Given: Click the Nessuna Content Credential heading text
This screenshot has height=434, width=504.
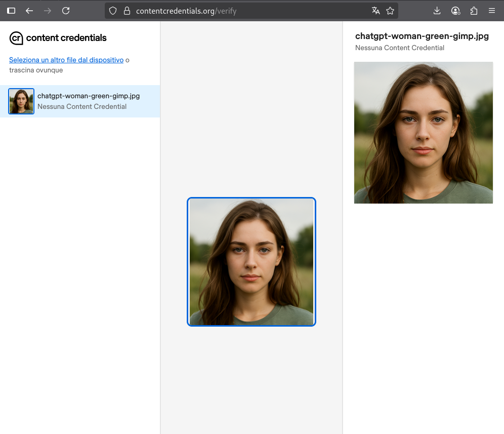Looking at the screenshot, I should pyautogui.click(x=400, y=48).
